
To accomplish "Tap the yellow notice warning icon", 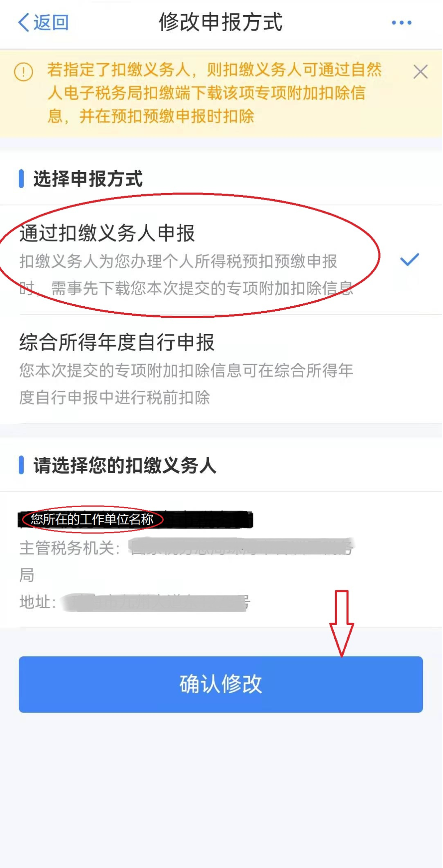I will tap(23, 72).
